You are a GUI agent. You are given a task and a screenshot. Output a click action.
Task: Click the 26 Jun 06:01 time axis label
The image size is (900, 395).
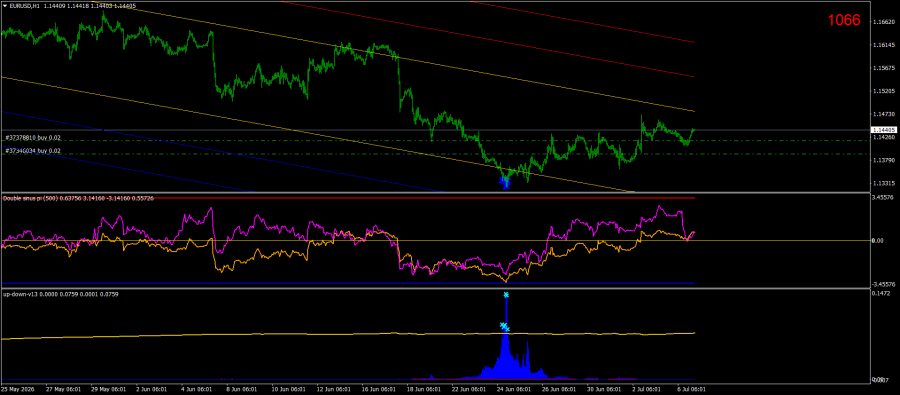click(560, 389)
